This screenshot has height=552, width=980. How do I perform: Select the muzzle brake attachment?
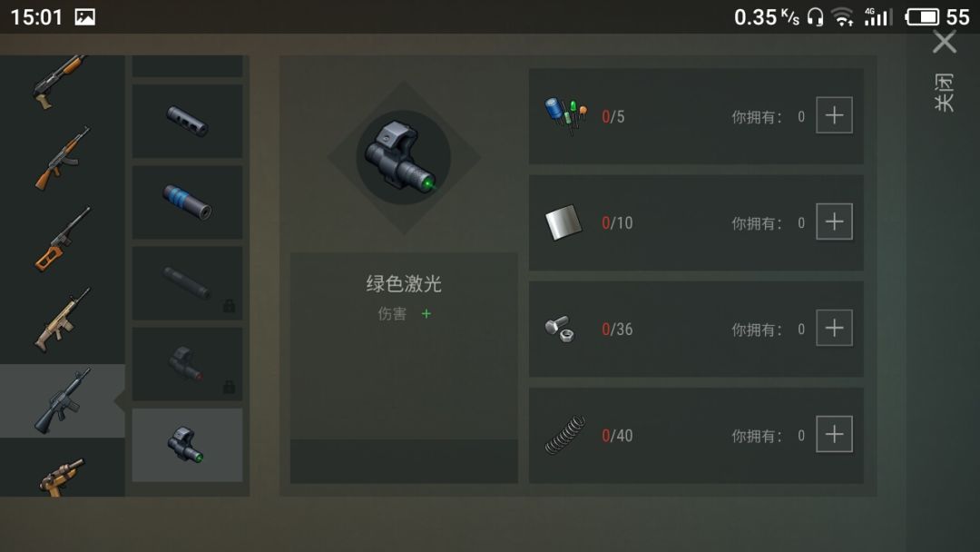point(188,121)
